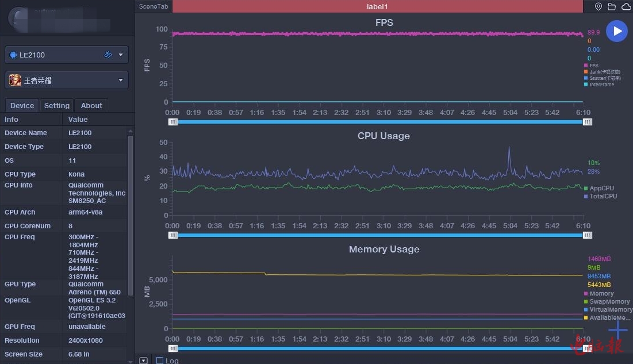Click the FPS chart left range slider handle
This screenshot has height=364, width=633.
coord(173,122)
